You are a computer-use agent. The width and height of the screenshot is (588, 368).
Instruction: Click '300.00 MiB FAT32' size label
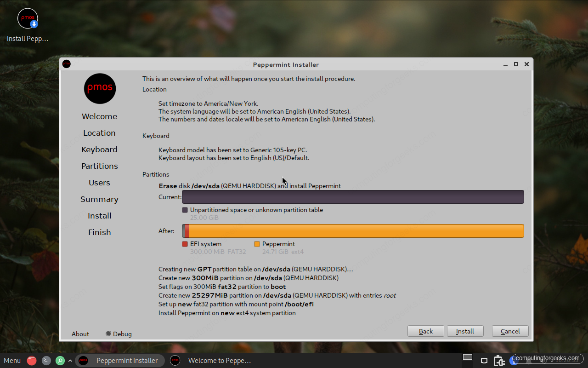tap(218, 252)
